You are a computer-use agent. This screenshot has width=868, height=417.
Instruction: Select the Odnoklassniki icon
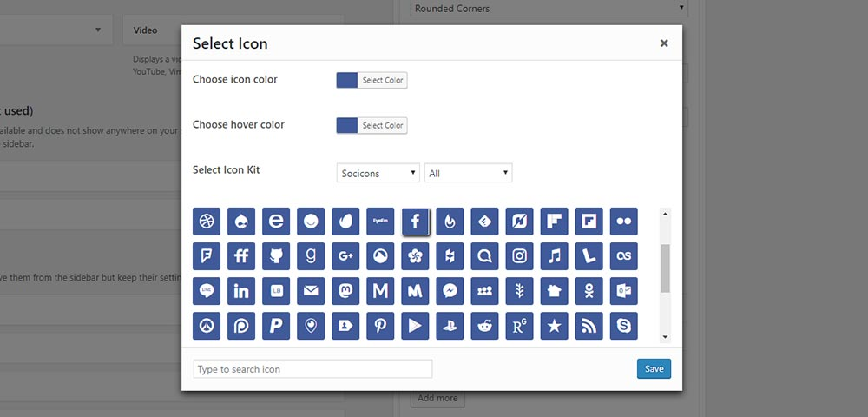(x=589, y=291)
